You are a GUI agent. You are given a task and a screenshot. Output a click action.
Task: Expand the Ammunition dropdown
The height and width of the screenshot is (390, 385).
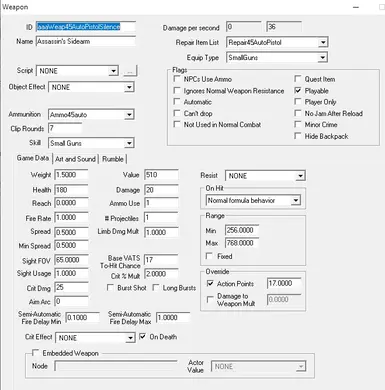129,115
